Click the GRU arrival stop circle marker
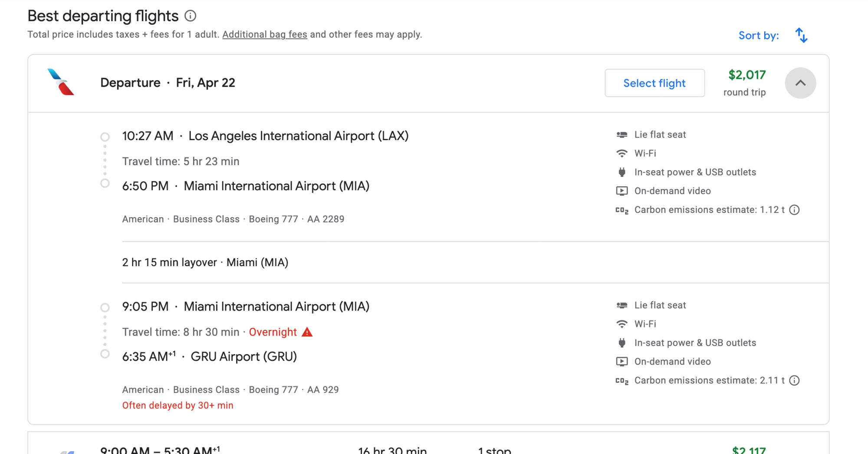This screenshot has height=454, width=868. point(105,354)
